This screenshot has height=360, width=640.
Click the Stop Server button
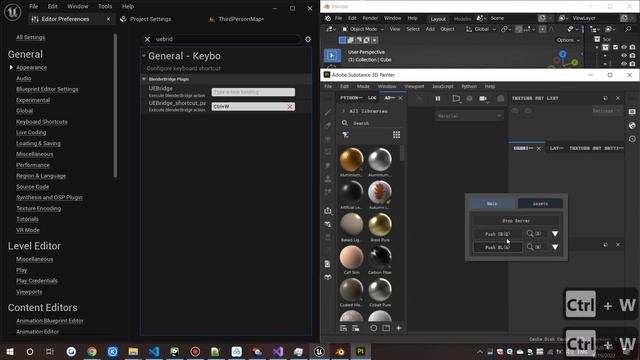point(516,220)
